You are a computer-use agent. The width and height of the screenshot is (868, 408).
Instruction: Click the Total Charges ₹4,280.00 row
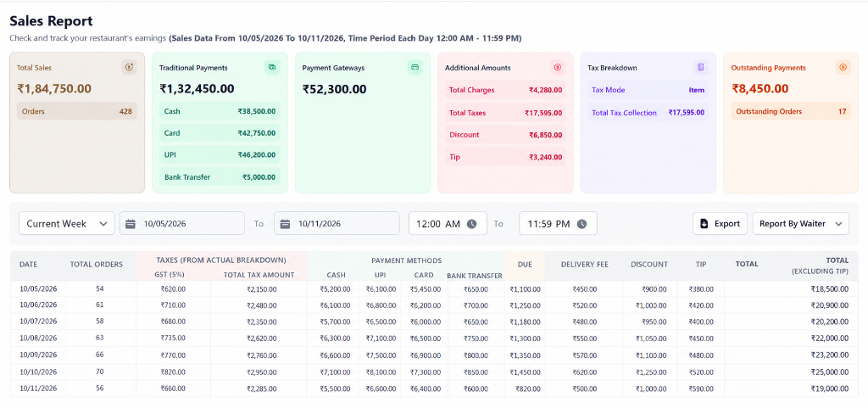point(505,90)
